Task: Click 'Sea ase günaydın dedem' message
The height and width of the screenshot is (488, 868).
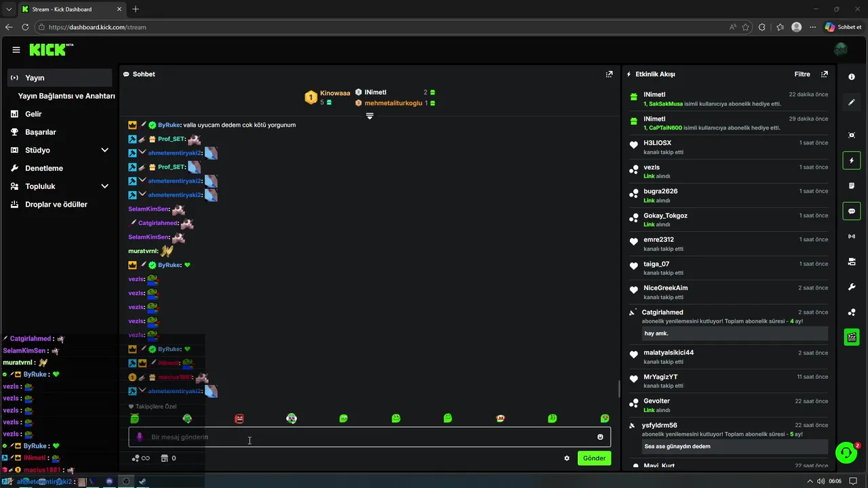Action: (x=735, y=447)
